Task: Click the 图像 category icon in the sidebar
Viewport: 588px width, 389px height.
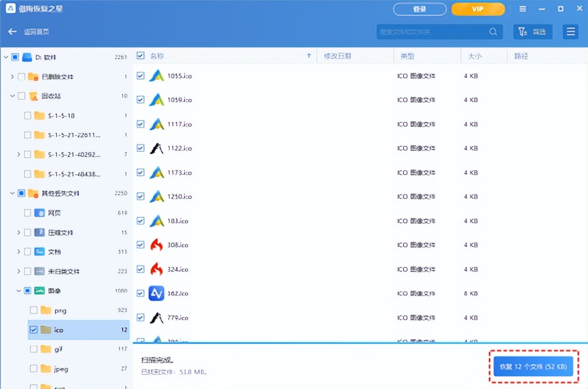Action: point(39,291)
